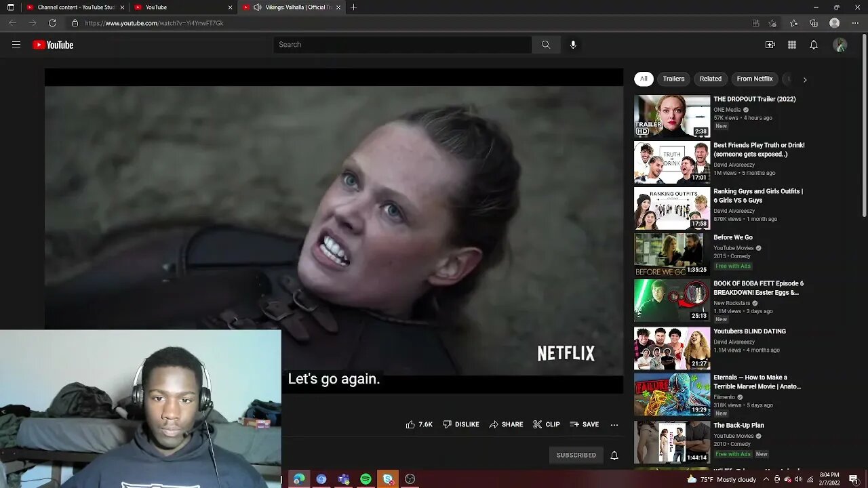
Task: Click the Youtubers BLIND DATING thumbnail
Action: point(672,348)
